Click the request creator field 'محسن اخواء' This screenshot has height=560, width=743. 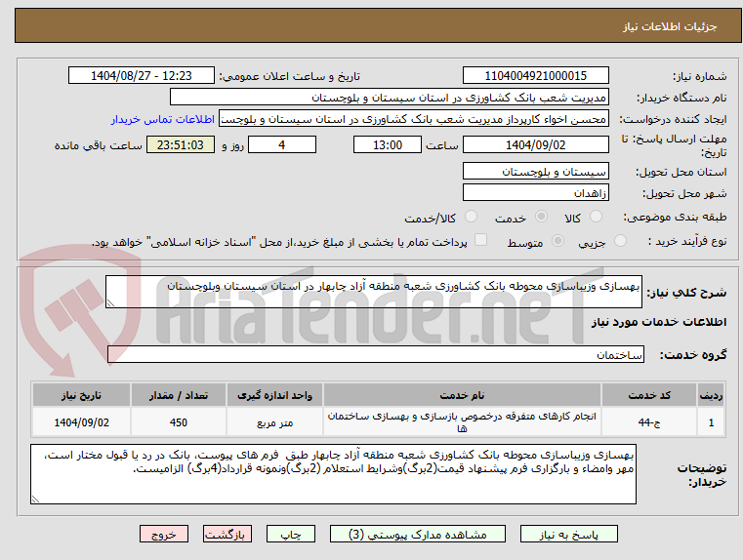click(x=414, y=119)
